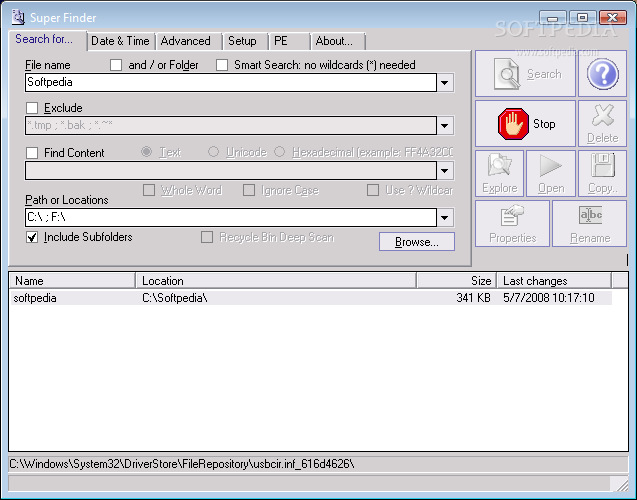Select the Hexadecimal radio option
Screen dimensions: 637x500
(x=280, y=152)
